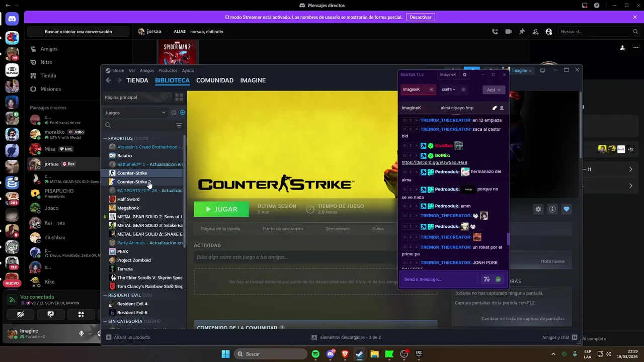Toggle ready-to-play filter in Steam library
The width and height of the screenshot is (644, 362).
[x=182, y=113]
